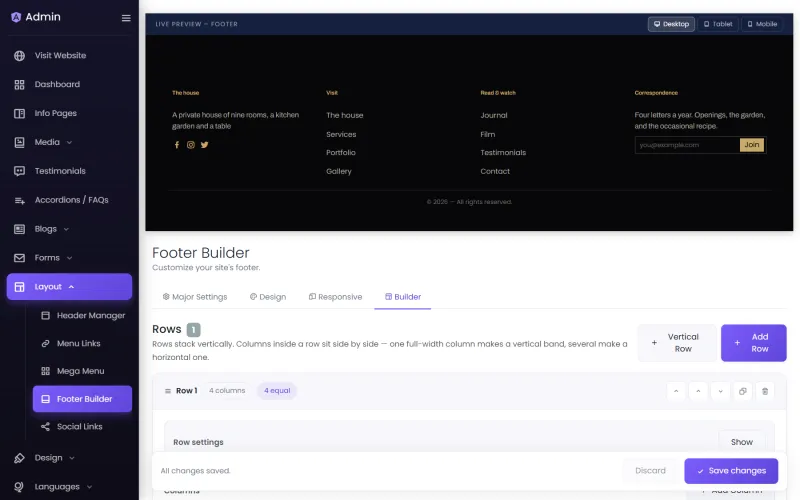
Task: Click the Admin logo icon
Action: click(16, 17)
